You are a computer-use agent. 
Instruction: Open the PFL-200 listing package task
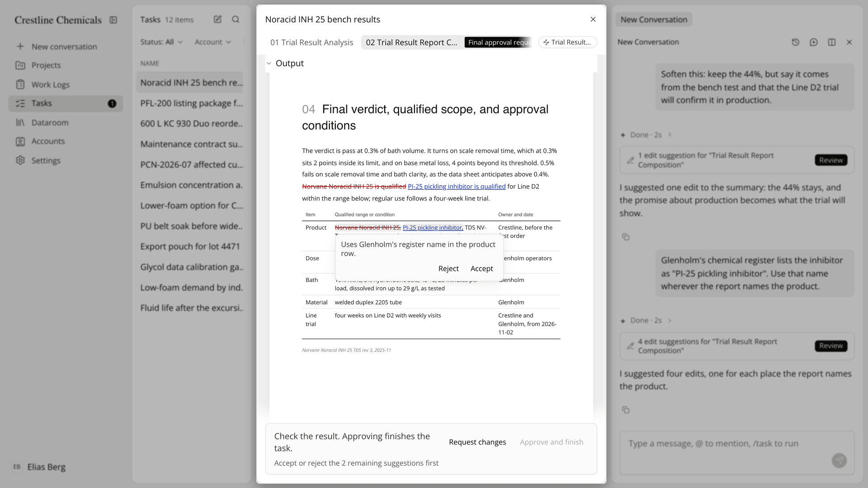190,103
